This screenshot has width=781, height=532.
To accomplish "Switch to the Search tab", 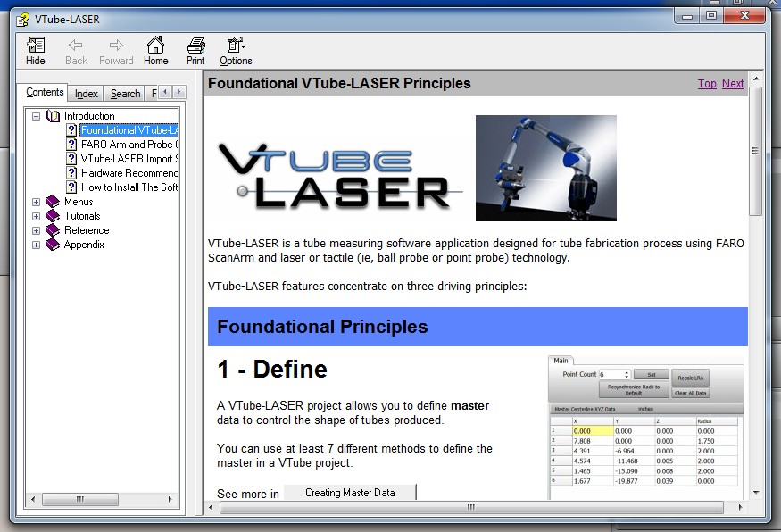I will click(125, 94).
